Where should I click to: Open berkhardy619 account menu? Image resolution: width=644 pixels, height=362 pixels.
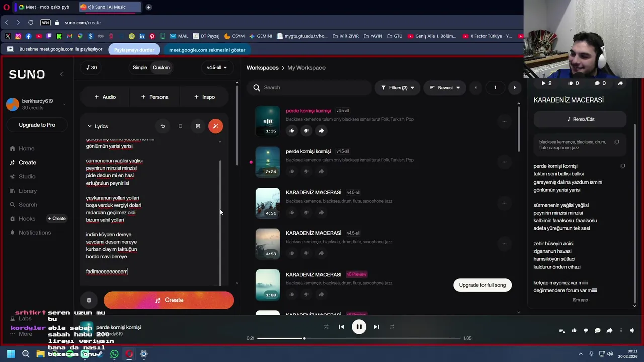coord(36,104)
